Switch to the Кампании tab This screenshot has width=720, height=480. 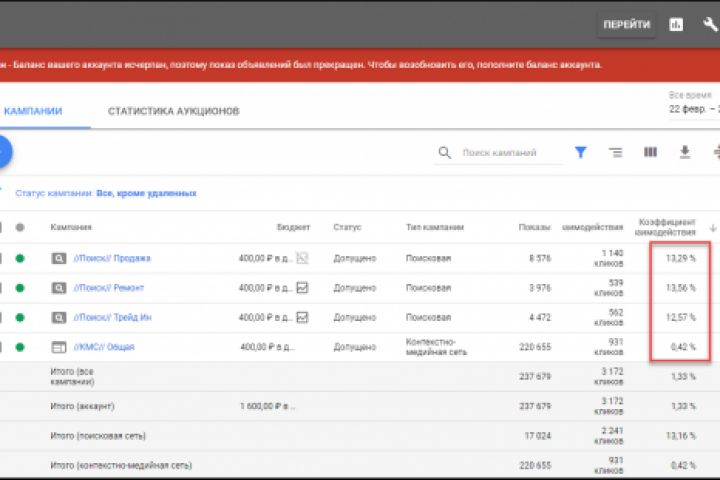click(x=33, y=111)
